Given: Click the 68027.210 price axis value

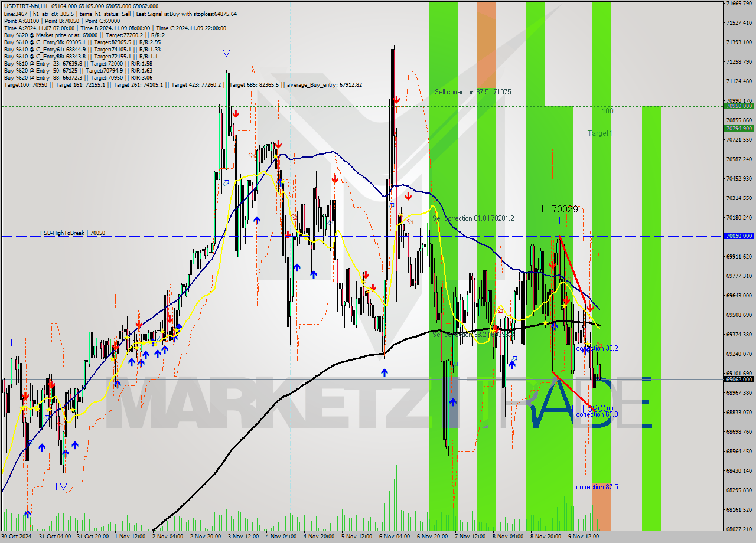Looking at the screenshot, I should click(740, 529).
